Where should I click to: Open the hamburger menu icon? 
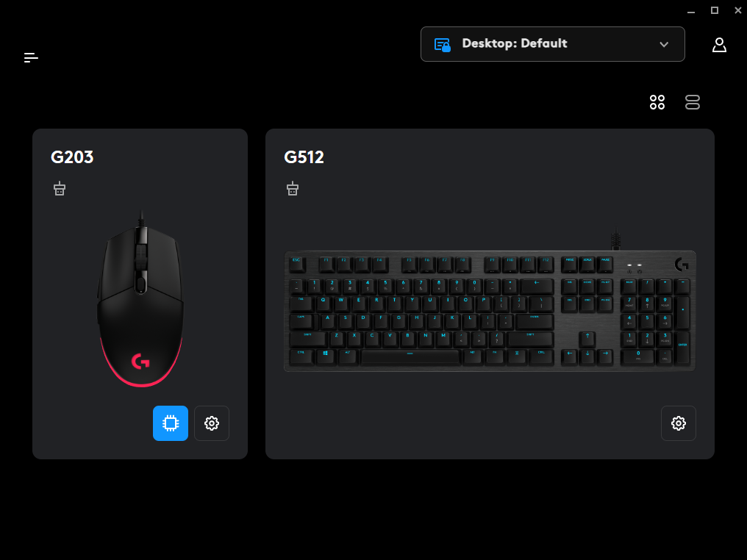pos(31,57)
